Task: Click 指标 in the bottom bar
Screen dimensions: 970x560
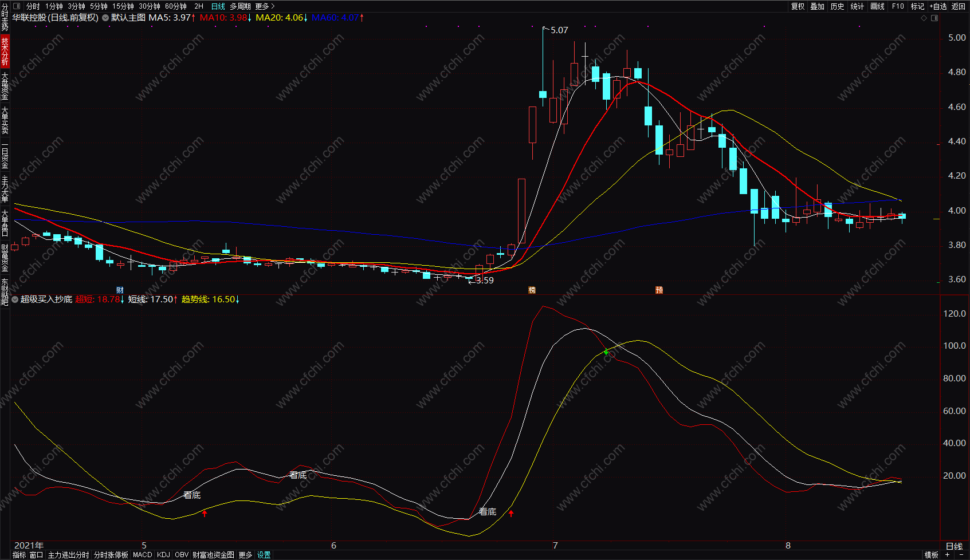Action: point(19,555)
